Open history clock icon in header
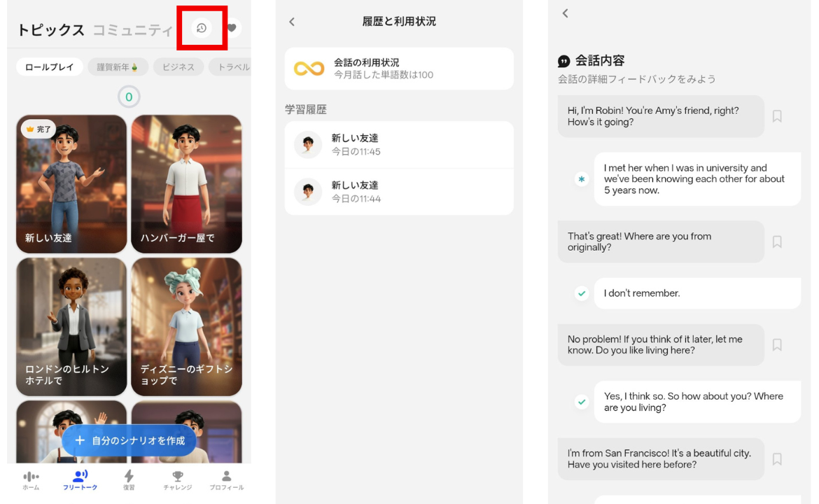The height and width of the screenshot is (504, 819). [202, 28]
